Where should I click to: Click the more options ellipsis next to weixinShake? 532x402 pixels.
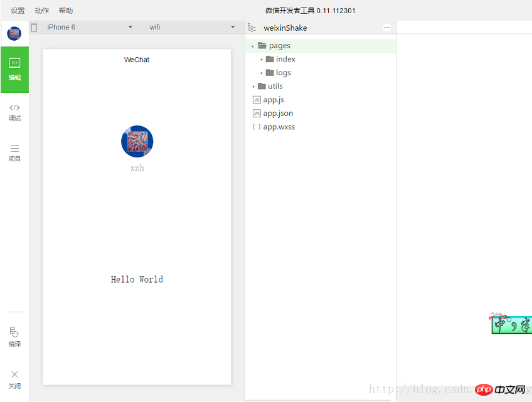coord(386,28)
